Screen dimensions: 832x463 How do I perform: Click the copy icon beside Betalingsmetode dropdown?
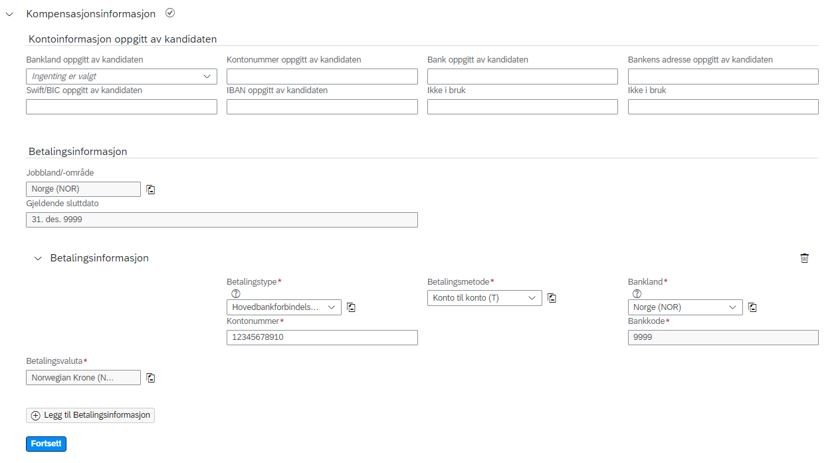(552, 298)
